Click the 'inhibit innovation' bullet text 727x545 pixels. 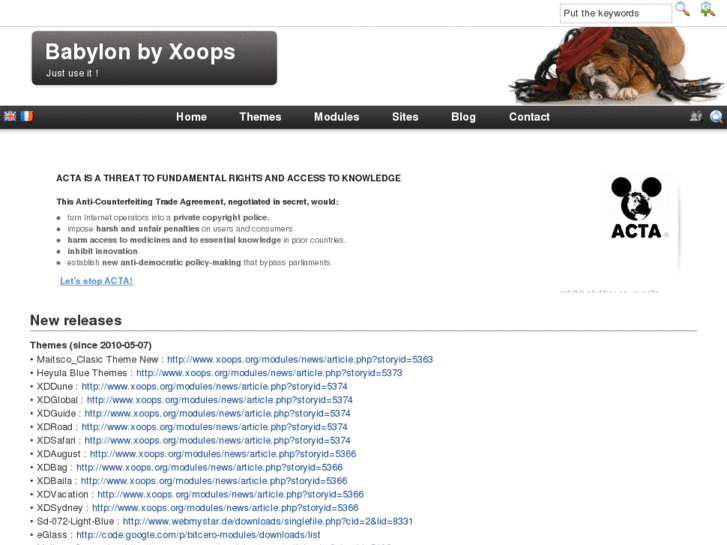pyautogui.click(x=103, y=251)
